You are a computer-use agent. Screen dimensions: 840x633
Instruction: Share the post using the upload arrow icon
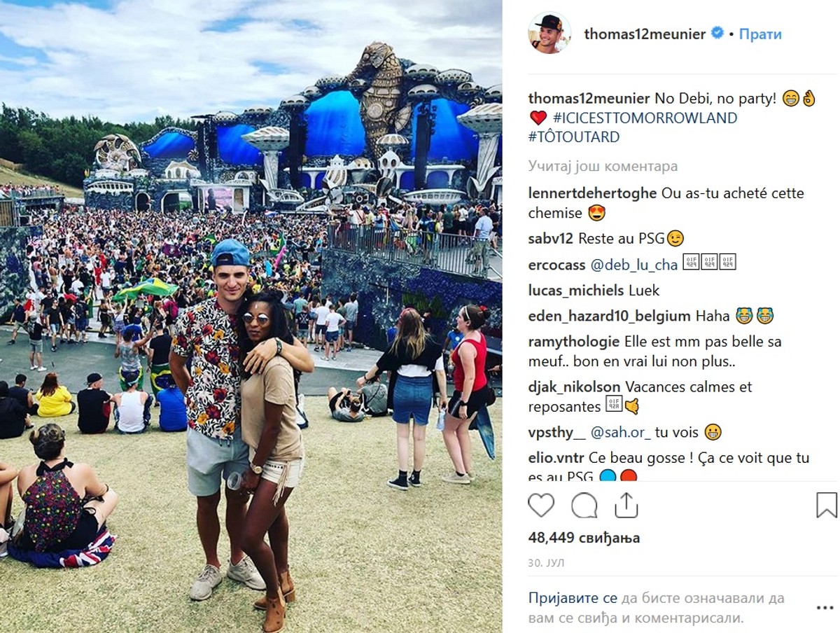pyautogui.click(x=626, y=505)
